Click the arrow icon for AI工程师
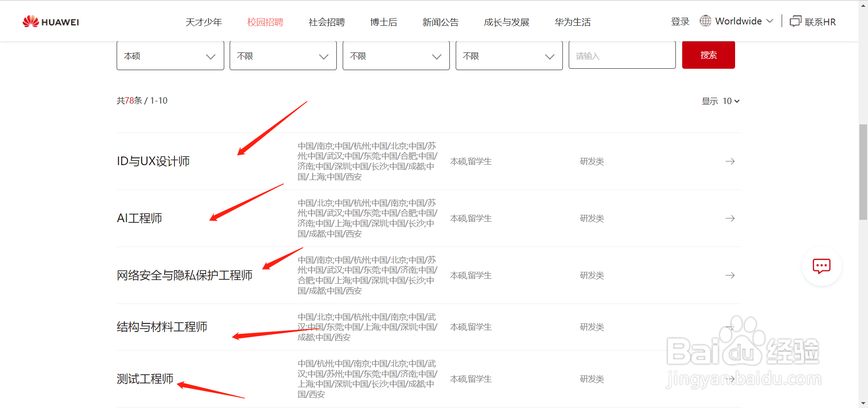Viewport: 868px width, 408px height. coord(730,218)
